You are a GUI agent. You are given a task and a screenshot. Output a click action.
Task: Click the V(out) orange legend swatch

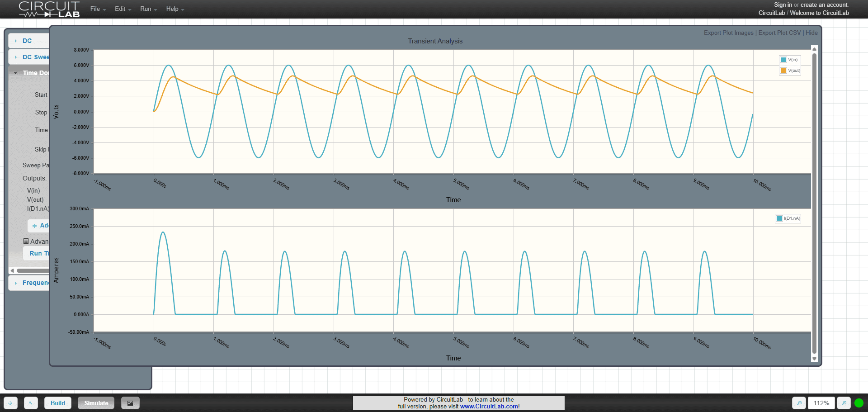[783, 71]
